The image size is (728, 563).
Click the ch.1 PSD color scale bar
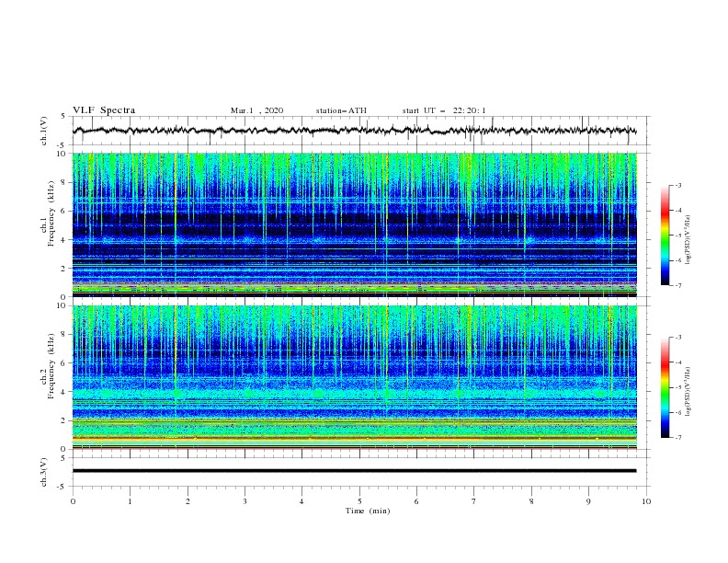(x=665, y=236)
